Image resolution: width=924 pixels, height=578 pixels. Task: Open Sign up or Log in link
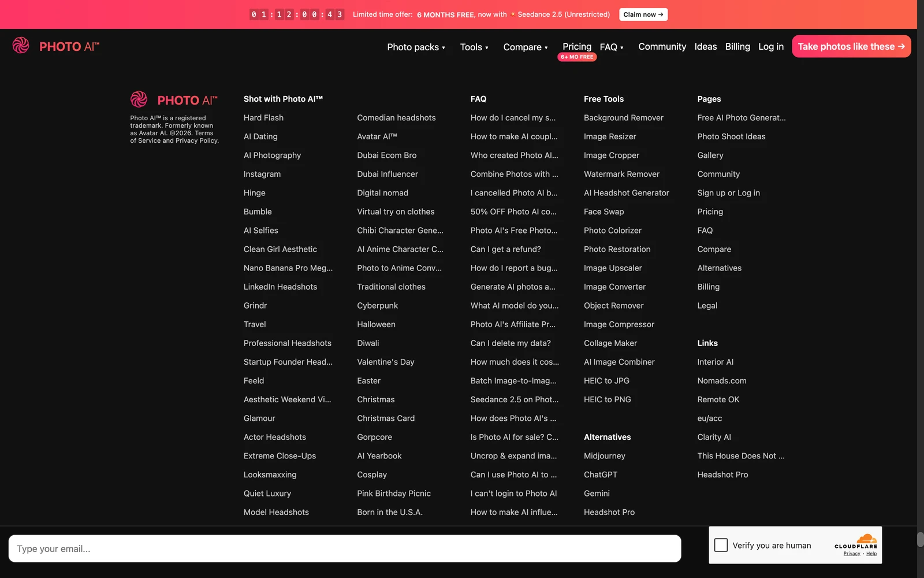[x=728, y=193]
